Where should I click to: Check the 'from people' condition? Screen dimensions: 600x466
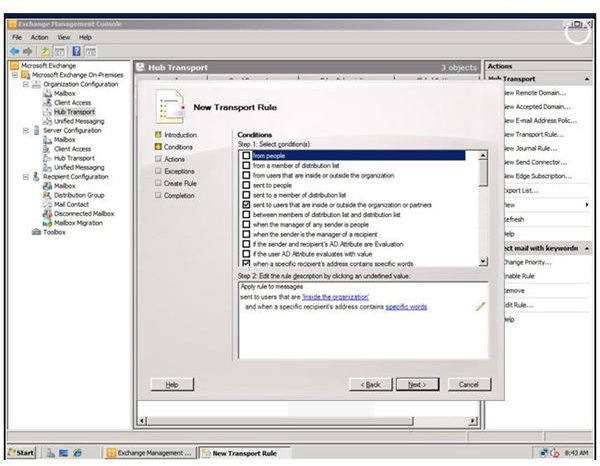pos(246,156)
